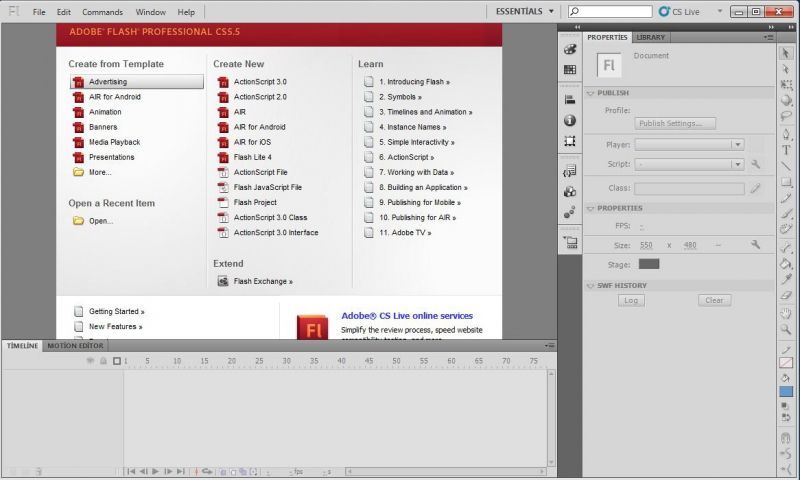The width and height of the screenshot is (800, 480).
Task: Select the Eyedropper tool
Action: pyautogui.click(x=786, y=279)
